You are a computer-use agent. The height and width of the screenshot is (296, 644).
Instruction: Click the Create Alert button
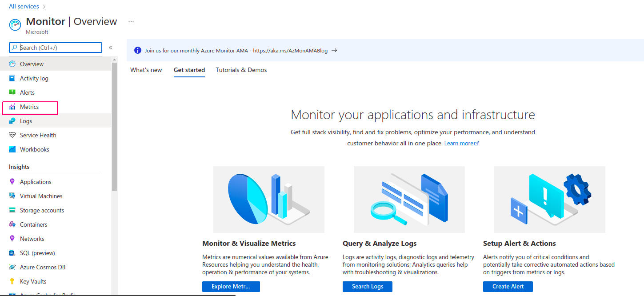(x=508, y=287)
